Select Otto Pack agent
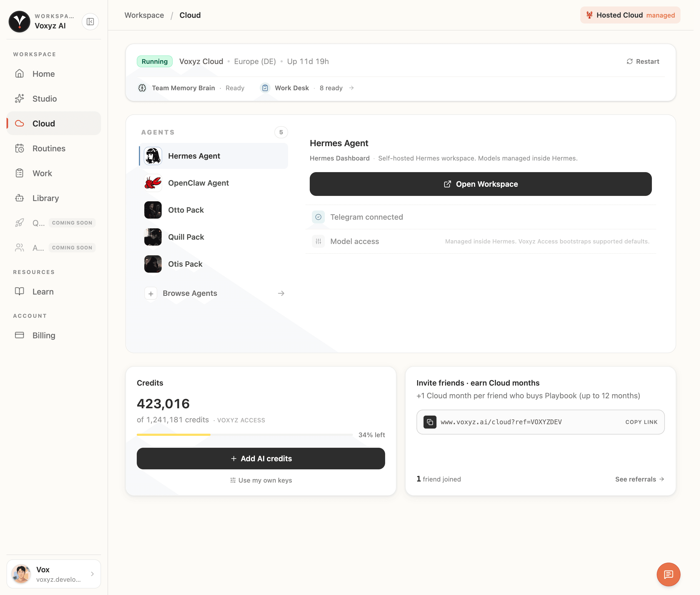Viewport: 700px width, 595px height. click(x=214, y=210)
